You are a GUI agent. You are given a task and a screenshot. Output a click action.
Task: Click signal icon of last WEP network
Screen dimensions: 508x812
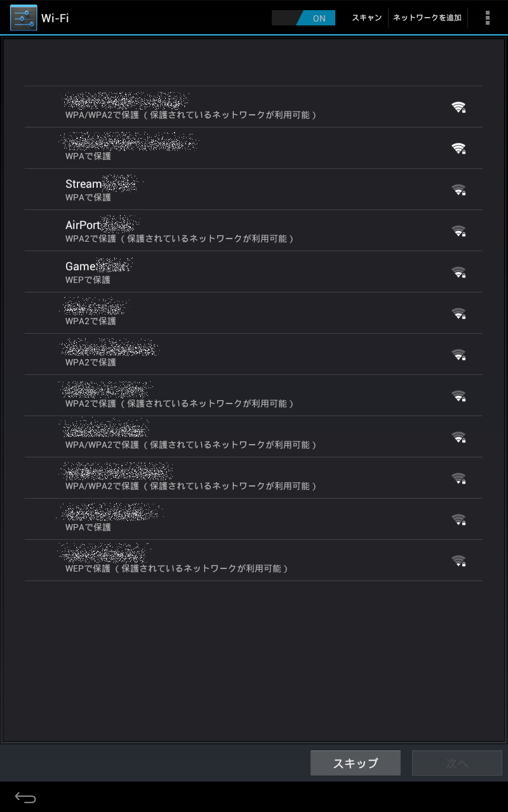coord(458,561)
